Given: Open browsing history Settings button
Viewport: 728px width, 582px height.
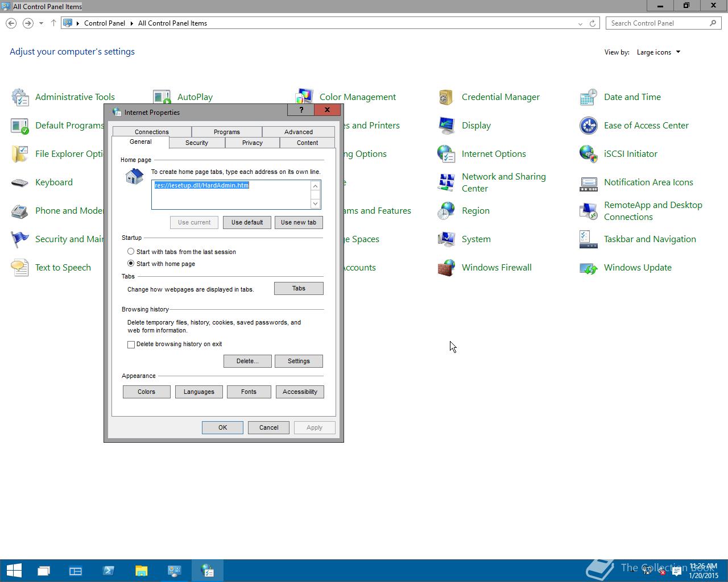Looking at the screenshot, I should click(299, 361).
